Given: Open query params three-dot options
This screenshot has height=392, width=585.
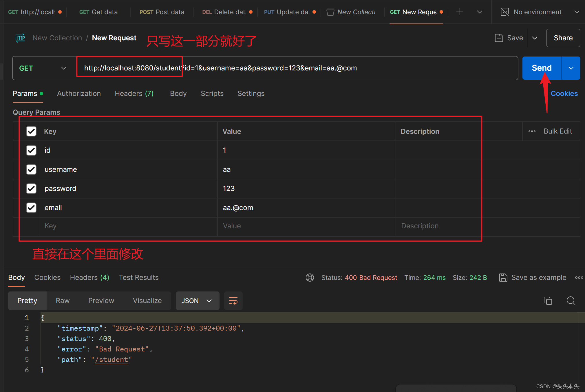Looking at the screenshot, I should coord(532,131).
